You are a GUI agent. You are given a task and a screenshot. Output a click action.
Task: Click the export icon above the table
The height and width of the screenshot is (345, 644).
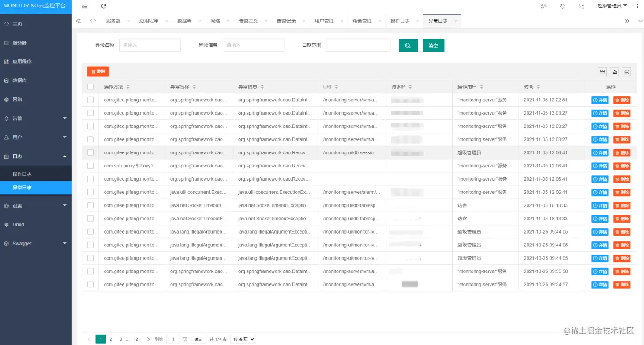click(614, 72)
